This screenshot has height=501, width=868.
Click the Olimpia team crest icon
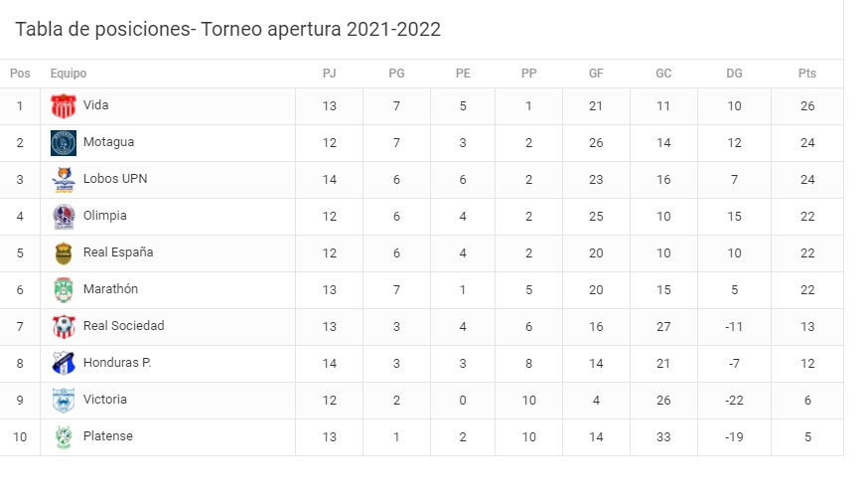coord(64,217)
